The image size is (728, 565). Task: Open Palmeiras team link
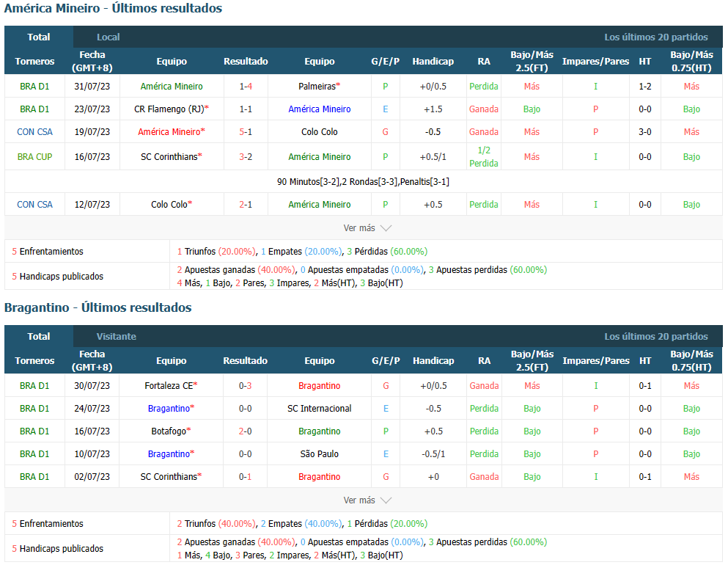(317, 86)
